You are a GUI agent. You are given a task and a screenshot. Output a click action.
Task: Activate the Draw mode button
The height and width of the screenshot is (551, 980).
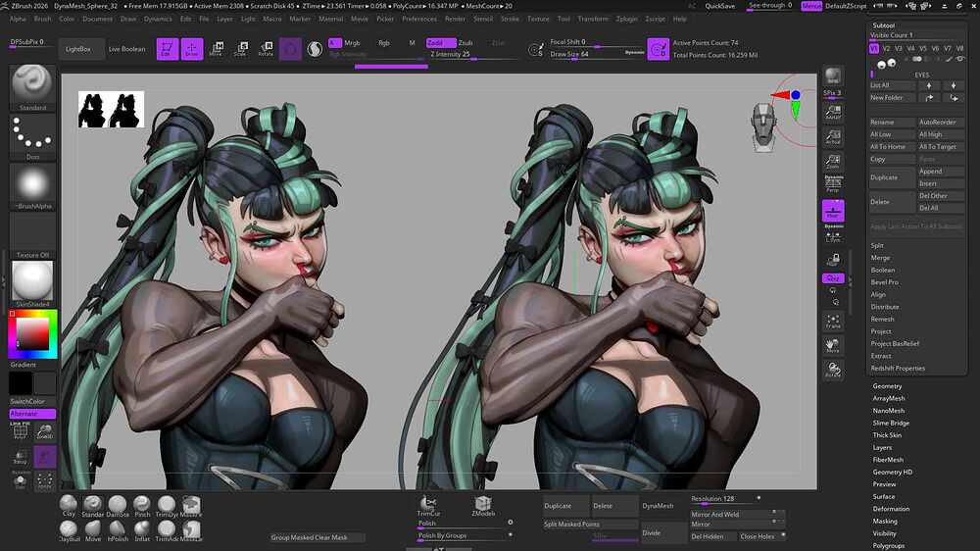192,49
